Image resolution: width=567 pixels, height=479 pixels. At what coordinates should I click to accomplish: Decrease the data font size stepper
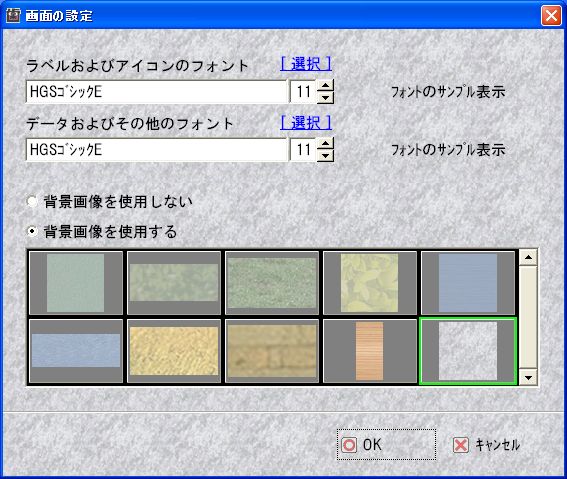[x=325, y=156]
